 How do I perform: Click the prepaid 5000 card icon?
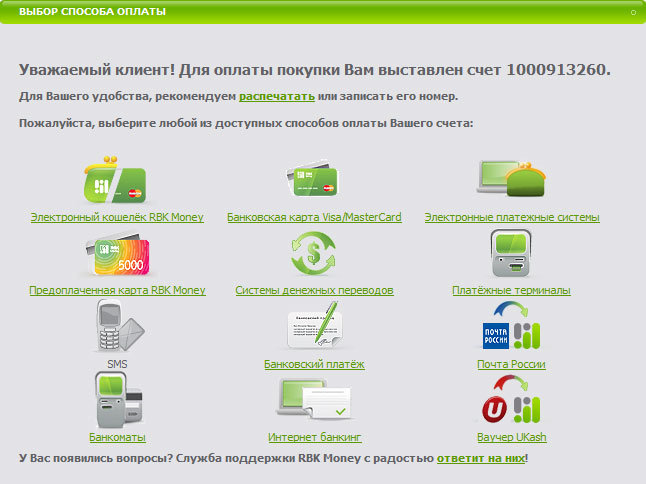pyautogui.click(x=117, y=255)
